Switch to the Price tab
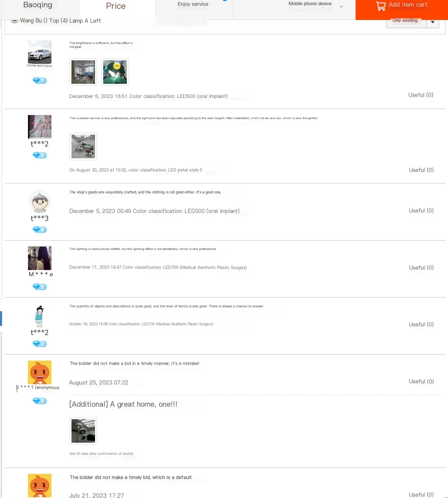 (116, 6)
